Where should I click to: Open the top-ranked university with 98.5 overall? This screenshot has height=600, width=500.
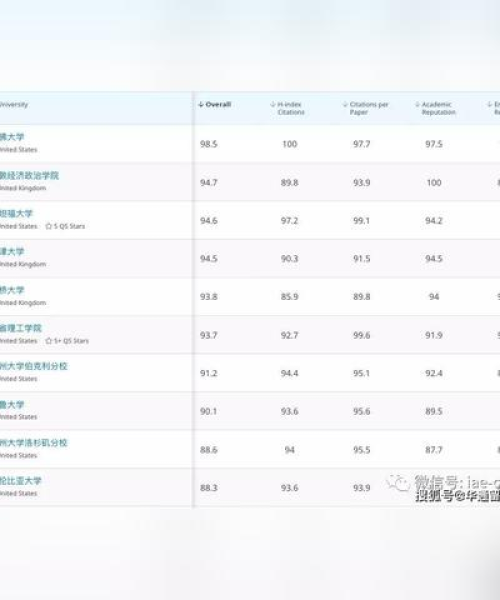(x=12, y=137)
